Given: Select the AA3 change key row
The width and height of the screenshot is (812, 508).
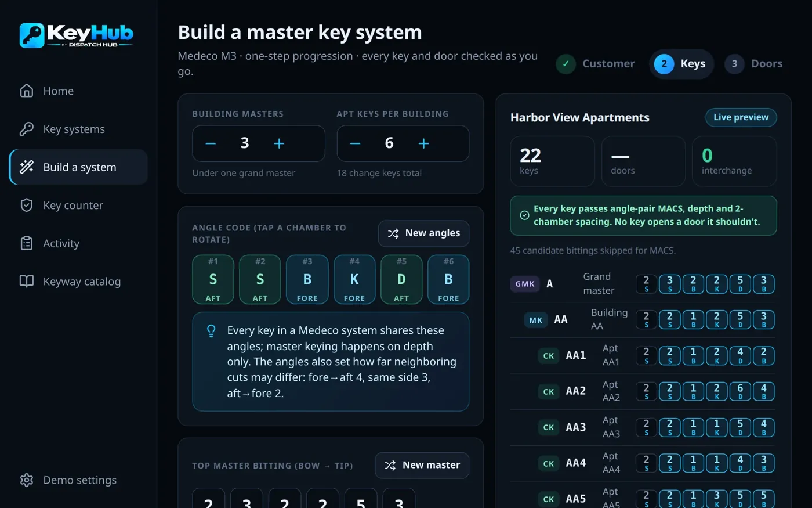Looking at the screenshot, I should point(643,427).
